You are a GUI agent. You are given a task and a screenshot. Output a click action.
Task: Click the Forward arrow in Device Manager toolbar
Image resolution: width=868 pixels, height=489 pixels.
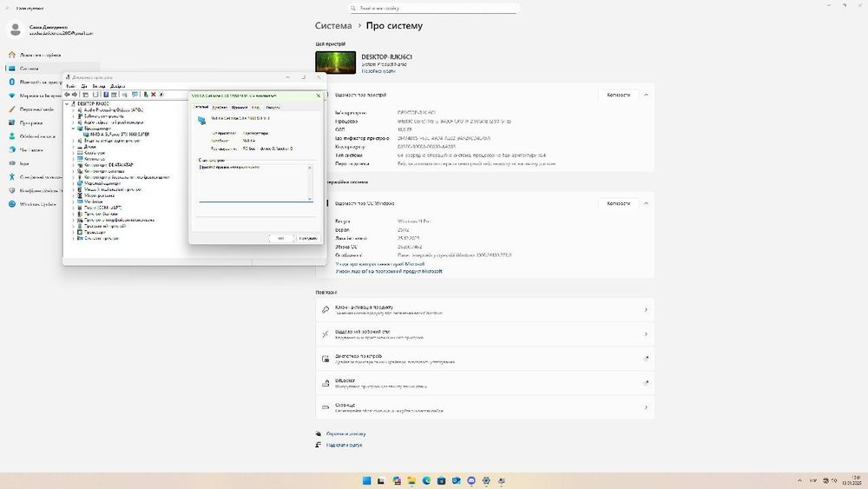(x=76, y=95)
